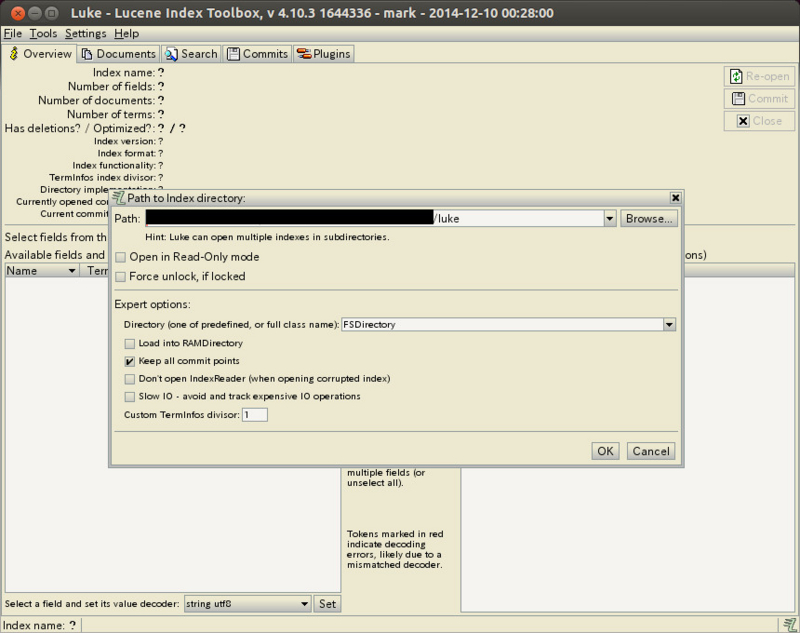Screen dimensions: 800x633
Task: Switch to the Documents tab
Action: (x=118, y=54)
